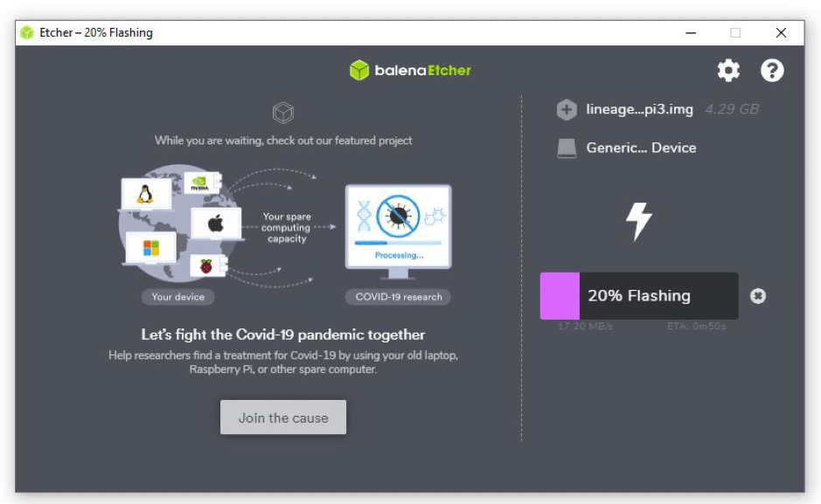The image size is (821, 504).
Task: Click the ETA: 0m50s readout
Action: pyautogui.click(x=696, y=327)
